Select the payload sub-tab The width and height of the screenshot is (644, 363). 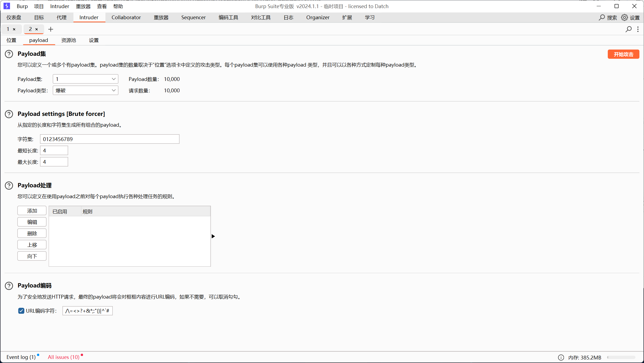[x=39, y=40]
